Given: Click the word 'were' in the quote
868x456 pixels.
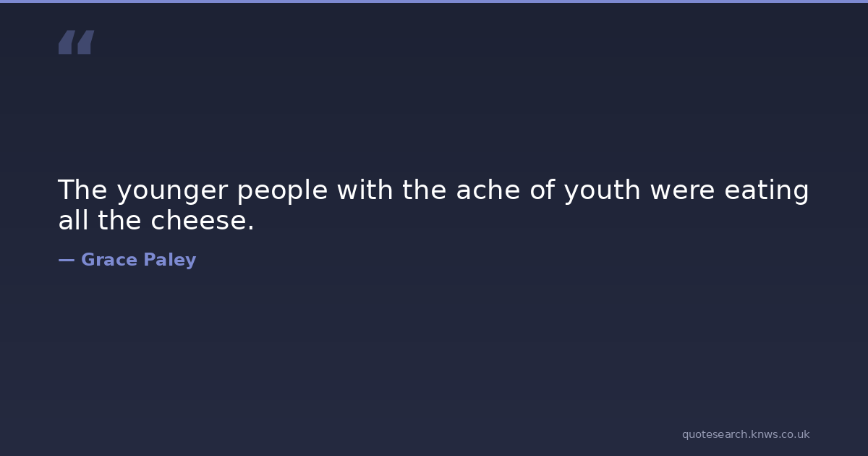Looking at the screenshot, I should point(682,191).
